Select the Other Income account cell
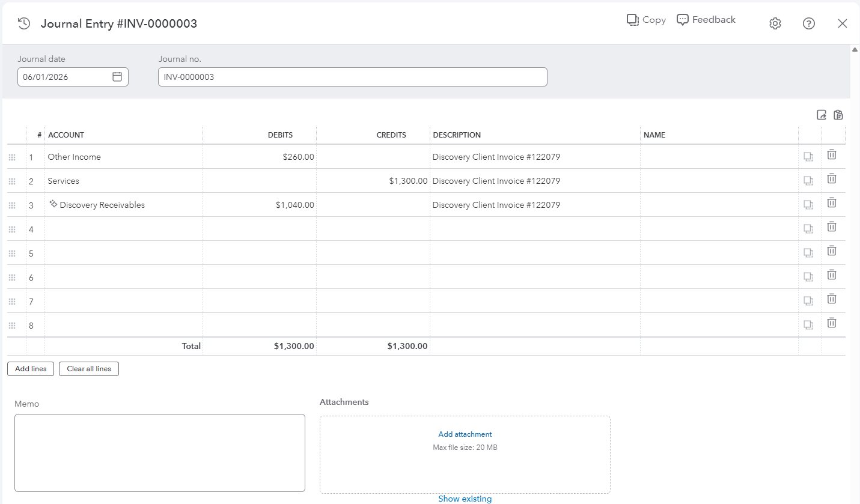 pyautogui.click(x=124, y=157)
